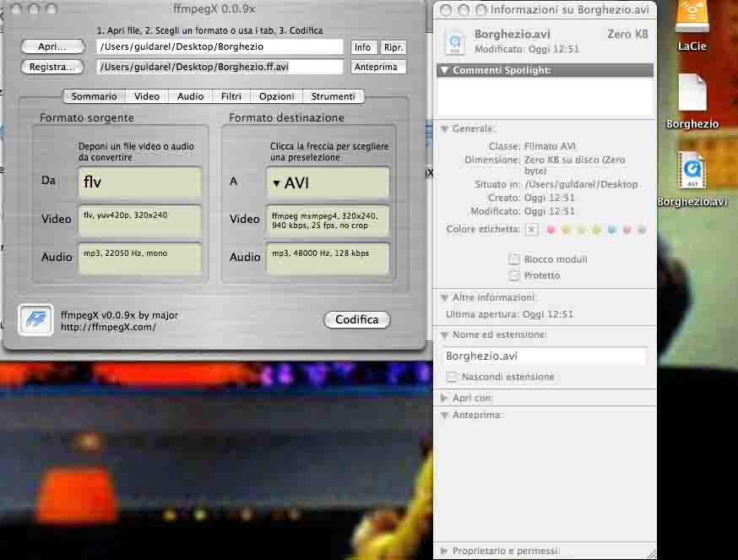Choose the gray label color
This screenshot has height=560, width=738.
[x=642, y=230]
